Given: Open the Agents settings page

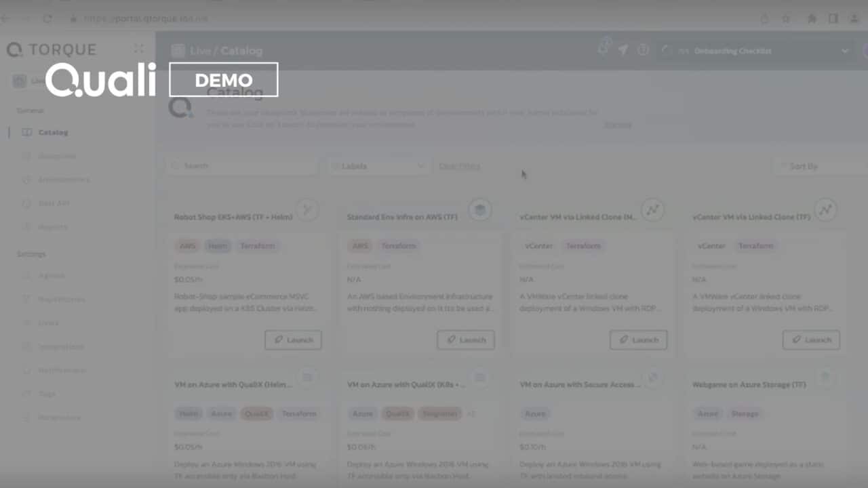Looking at the screenshot, I should coord(52,275).
